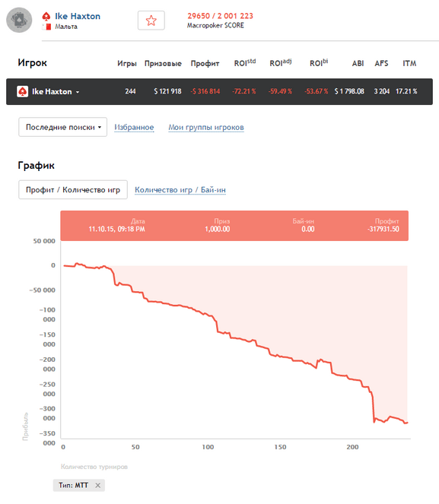Click the Призовые column header
Screen dimensions: 439x504
pyautogui.click(x=163, y=63)
